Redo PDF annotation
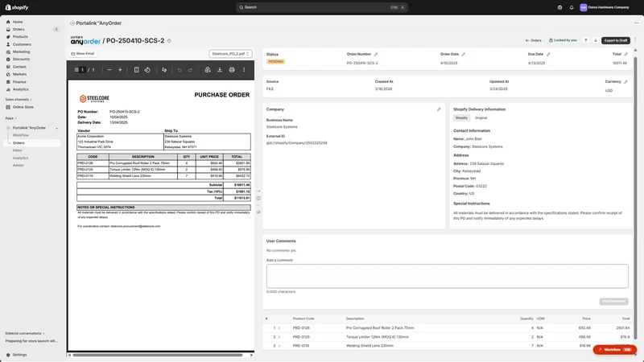Screen dimensions: 644x362 (190, 70)
